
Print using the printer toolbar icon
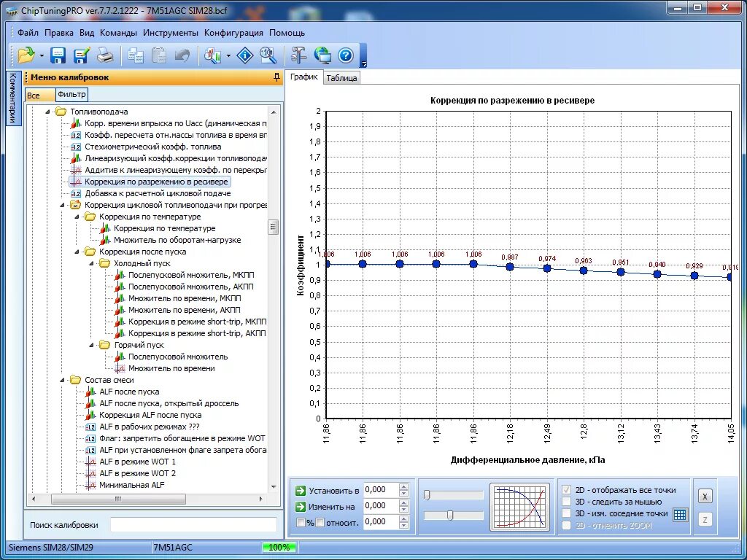(105, 55)
